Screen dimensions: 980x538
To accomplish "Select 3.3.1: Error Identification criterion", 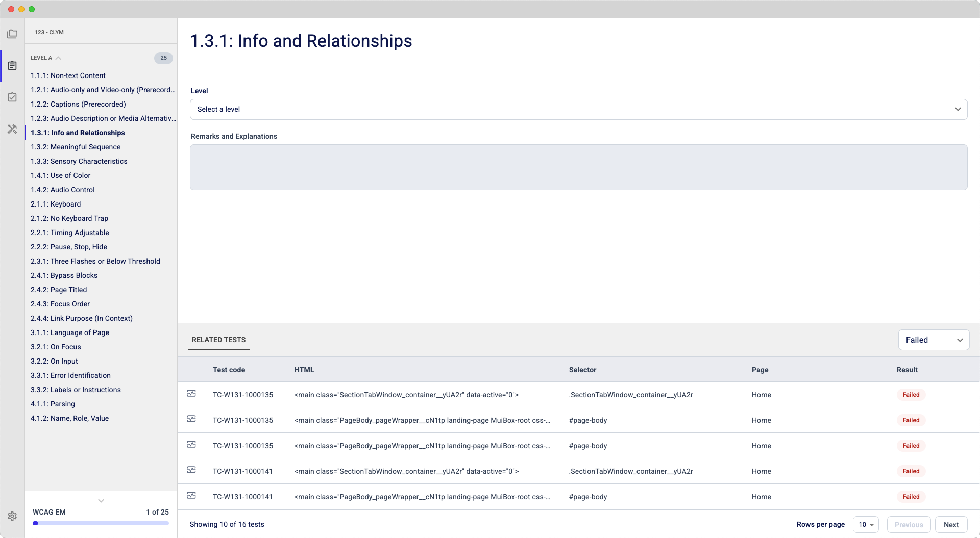I will click(x=70, y=375).
